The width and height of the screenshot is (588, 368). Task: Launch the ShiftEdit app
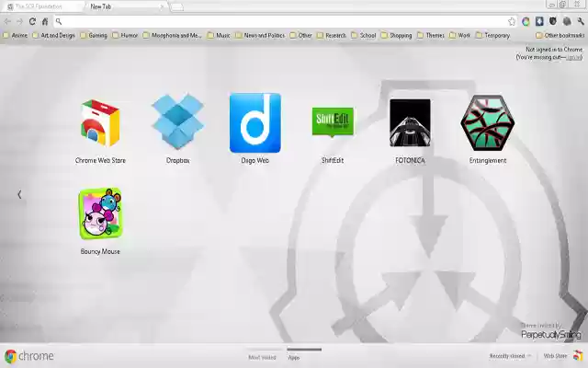pos(333,121)
